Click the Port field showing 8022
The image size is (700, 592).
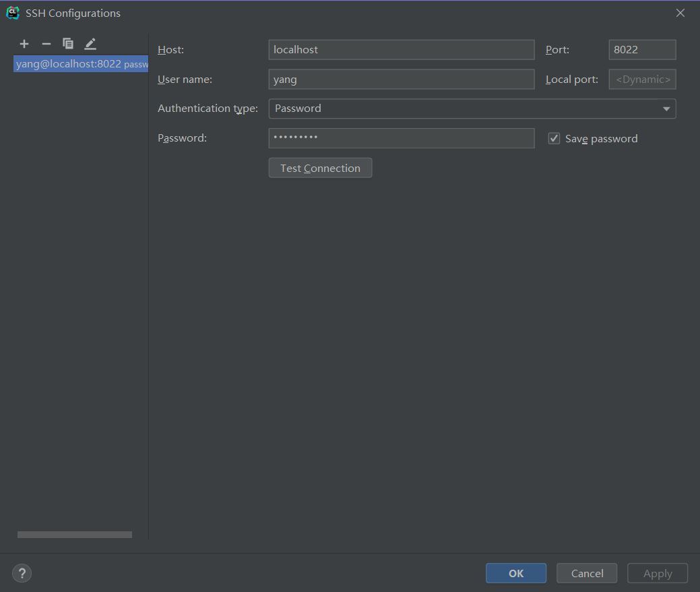tap(642, 50)
